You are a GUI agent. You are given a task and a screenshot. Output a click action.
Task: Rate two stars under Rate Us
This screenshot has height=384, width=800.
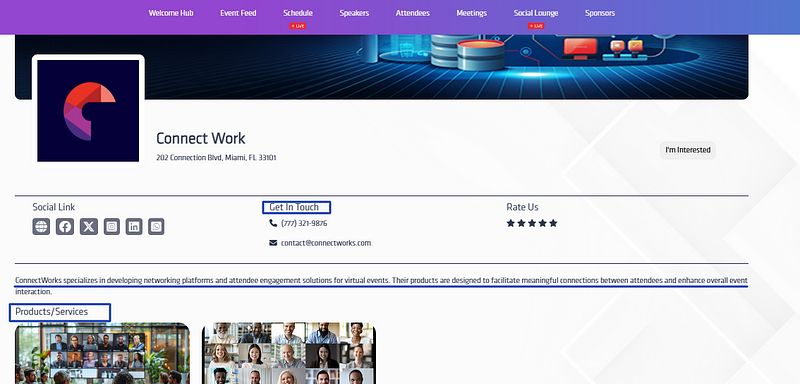click(521, 223)
